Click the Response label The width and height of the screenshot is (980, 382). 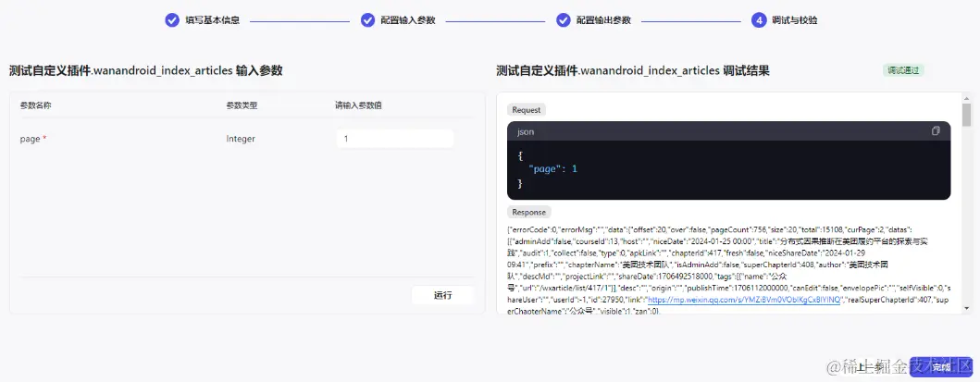point(529,212)
